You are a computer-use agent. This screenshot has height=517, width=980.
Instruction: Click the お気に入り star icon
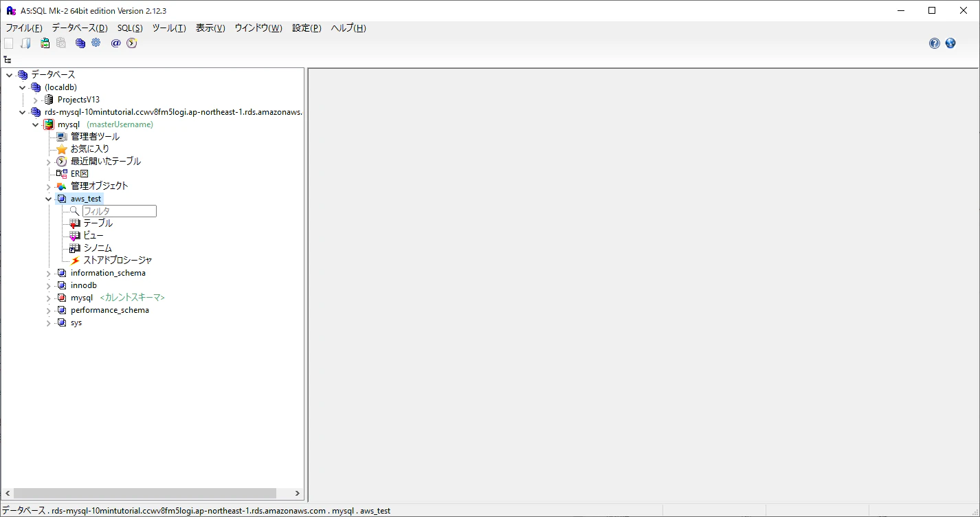[62, 149]
